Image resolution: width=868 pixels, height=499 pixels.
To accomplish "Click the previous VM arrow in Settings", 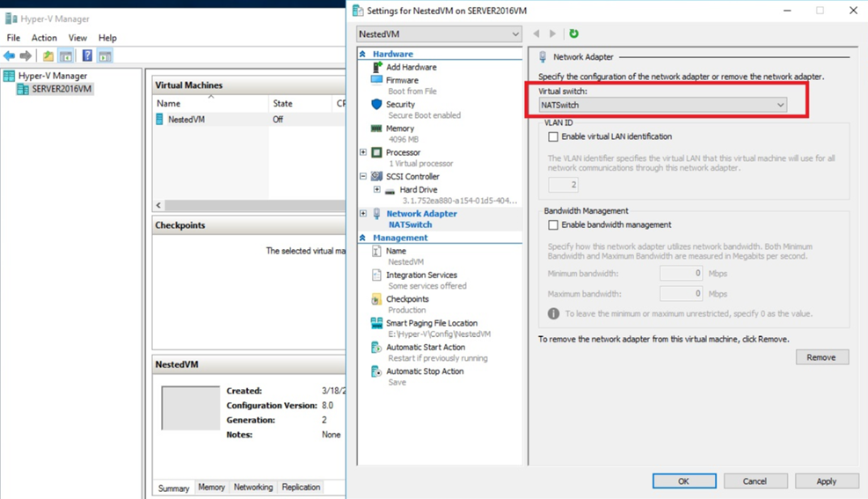I will pyautogui.click(x=536, y=33).
